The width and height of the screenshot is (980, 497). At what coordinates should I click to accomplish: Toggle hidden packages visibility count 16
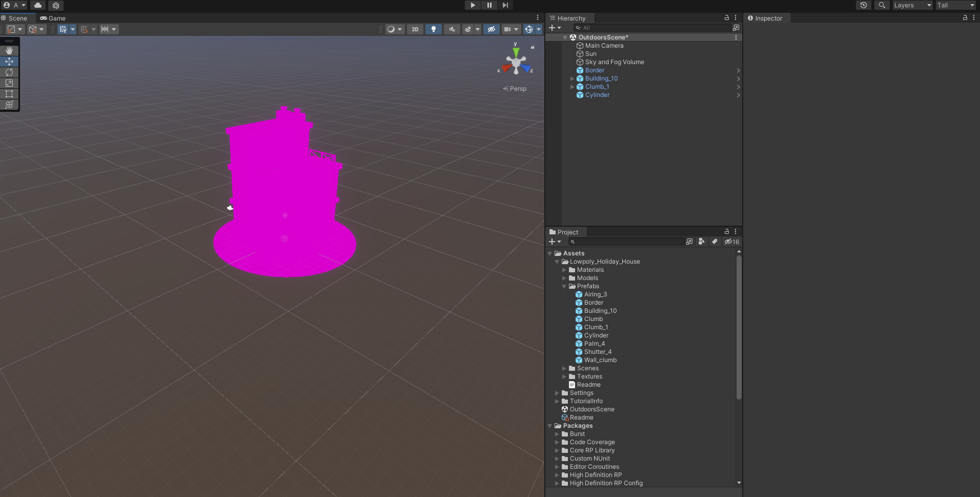click(x=732, y=242)
